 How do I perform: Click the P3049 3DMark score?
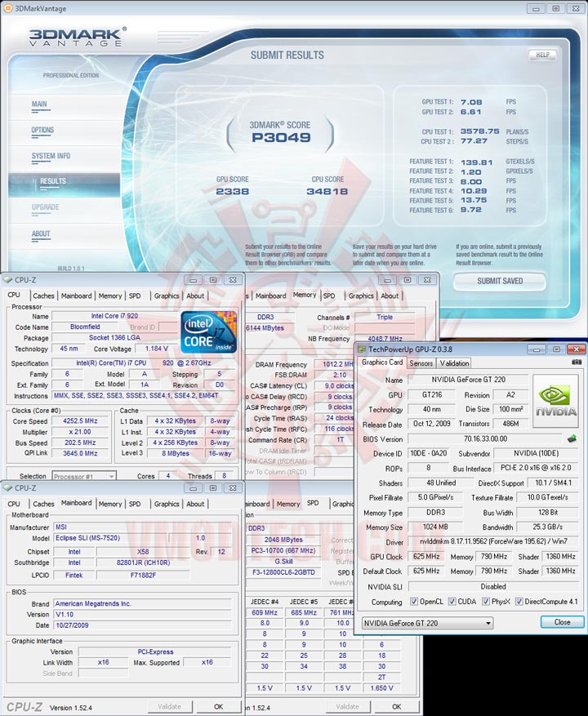(x=282, y=137)
